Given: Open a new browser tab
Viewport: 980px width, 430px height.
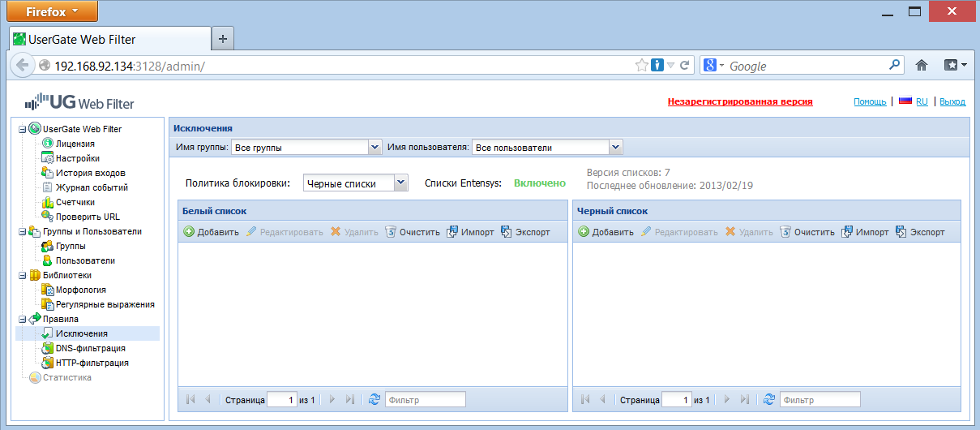Looking at the screenshot, I should click(222, 39).
